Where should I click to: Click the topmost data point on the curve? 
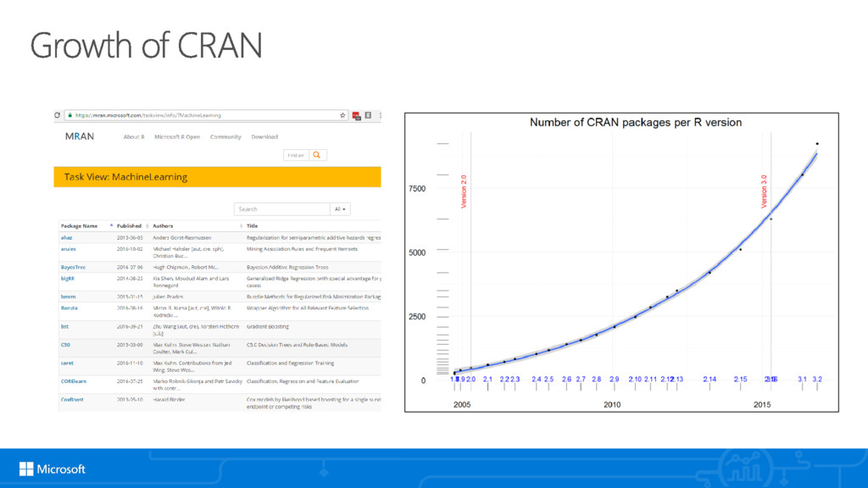pyautogui.click(x=817, y=144)
